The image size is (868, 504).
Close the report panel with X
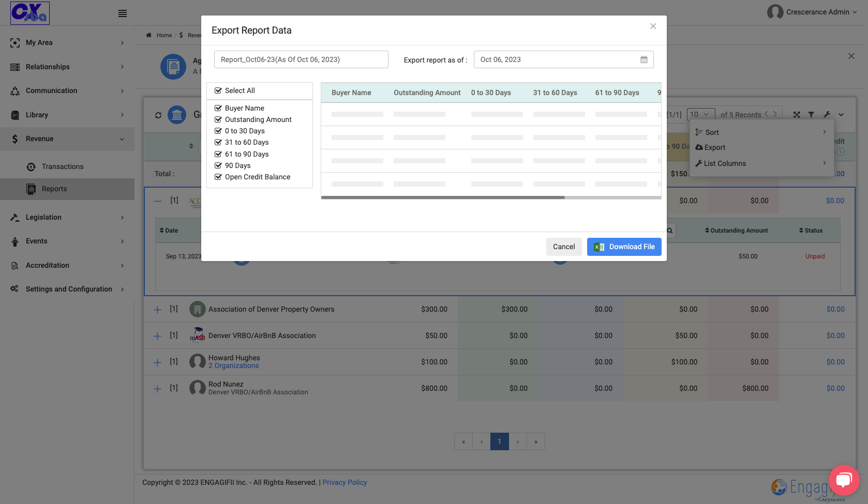[851, 56]
